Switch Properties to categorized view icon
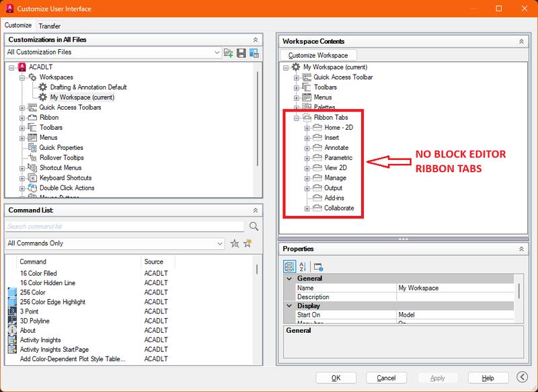 pyautogui.click(x=289, y=266)
